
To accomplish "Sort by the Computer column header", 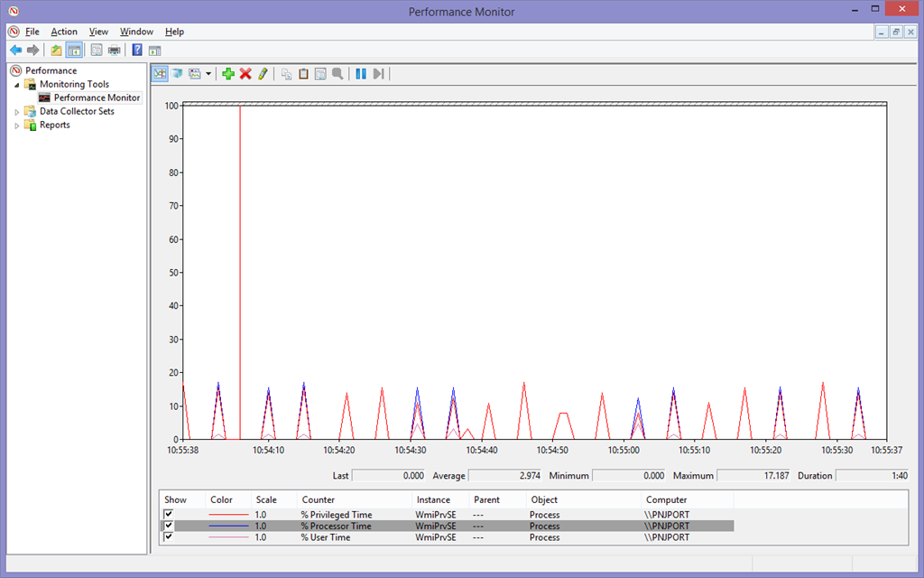I will 687,499.
